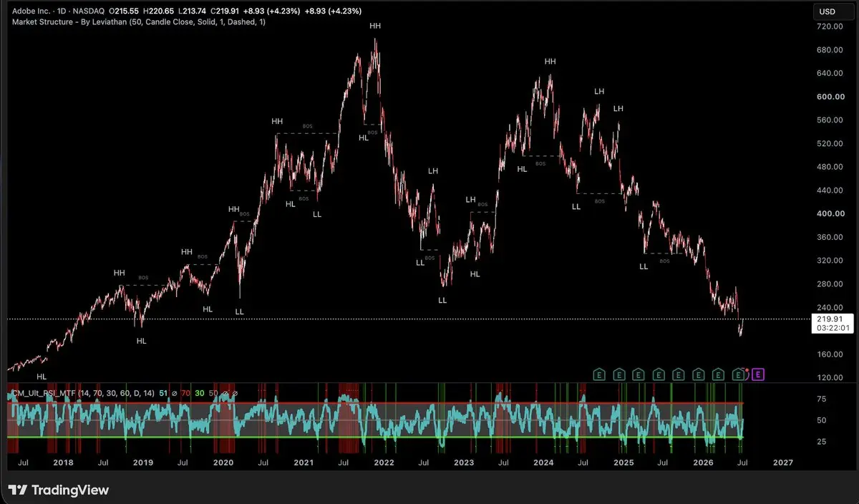Click the TradingView logo

coord(59,490)
